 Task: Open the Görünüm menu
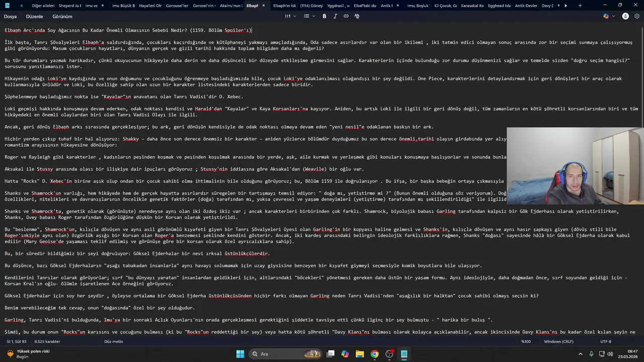coord(62,17)
